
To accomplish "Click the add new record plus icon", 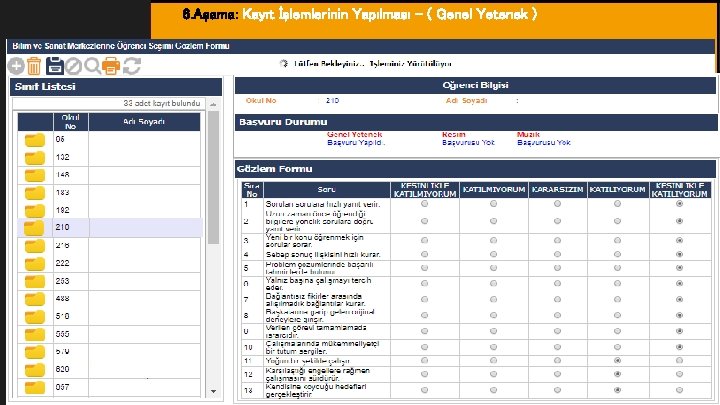I will click(x=16, y=66).
